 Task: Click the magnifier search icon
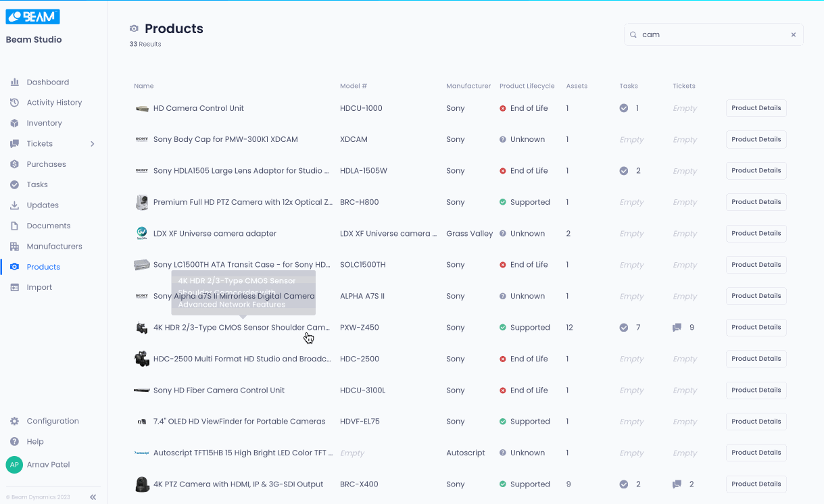[x=633, y=34]
